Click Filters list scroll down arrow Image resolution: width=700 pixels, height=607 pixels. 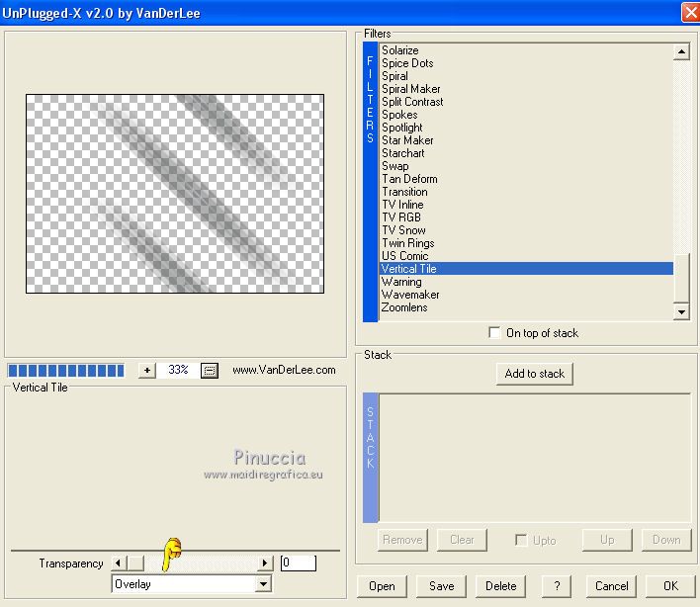(681, 312)
